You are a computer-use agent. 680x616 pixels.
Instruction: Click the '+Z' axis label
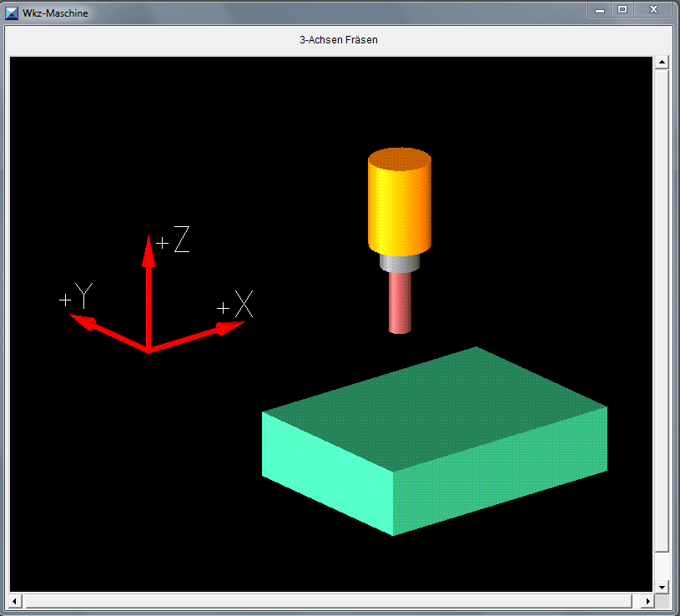point(173,239)
